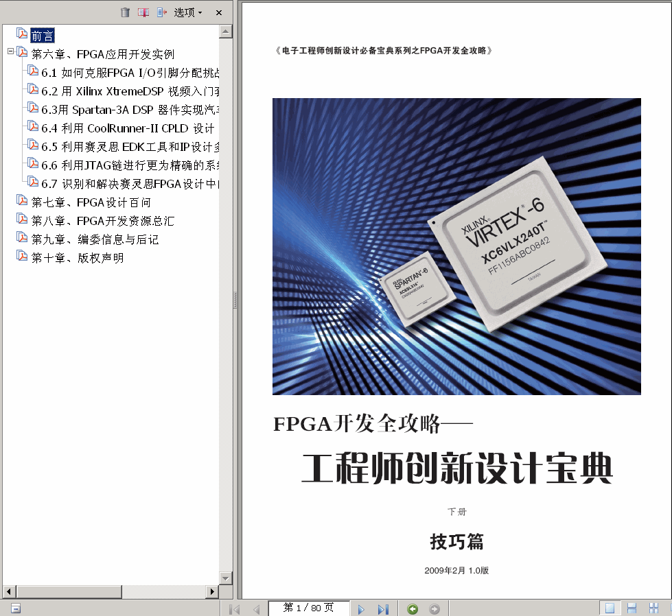The height and width of the screenshot is (616, 672).
Task: Click the text 2009年2月 1.0版
Action: (x=456, y=571)
